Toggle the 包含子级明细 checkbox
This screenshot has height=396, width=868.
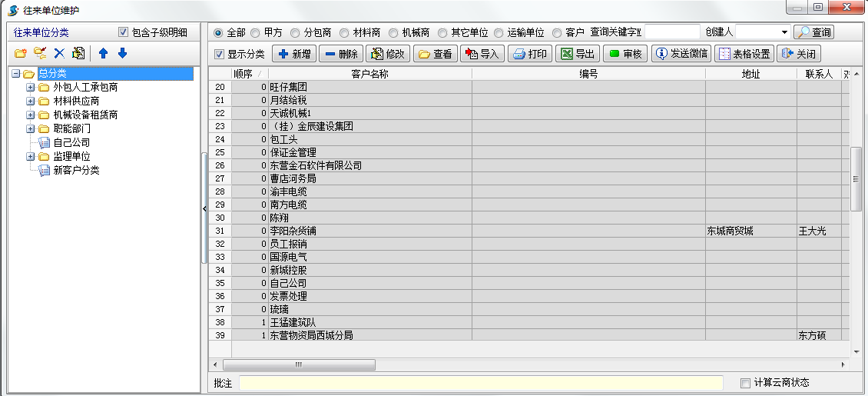123,32
